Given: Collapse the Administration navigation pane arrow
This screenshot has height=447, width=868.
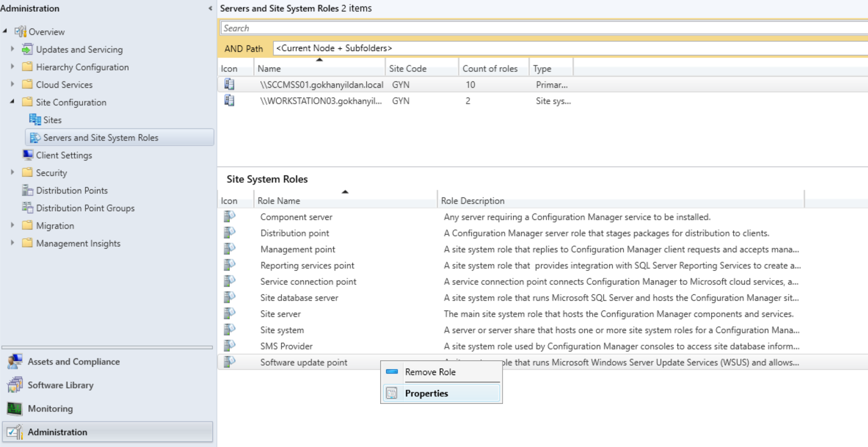Looking at the screenshot, I should (x=210, y=8).
